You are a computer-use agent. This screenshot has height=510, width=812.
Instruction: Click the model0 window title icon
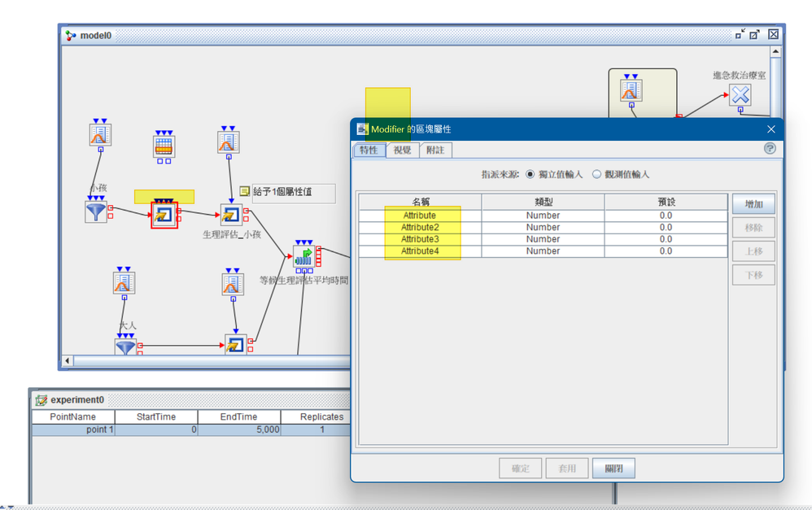click(71, 35)
